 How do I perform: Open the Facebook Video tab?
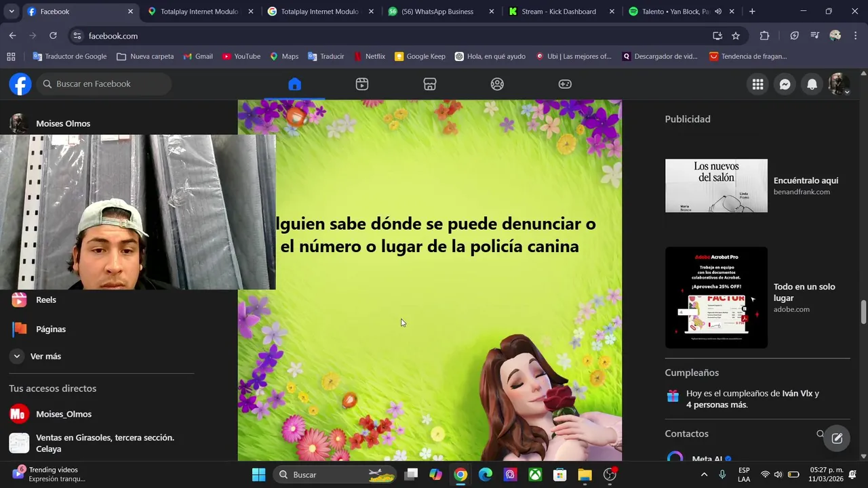362,84
